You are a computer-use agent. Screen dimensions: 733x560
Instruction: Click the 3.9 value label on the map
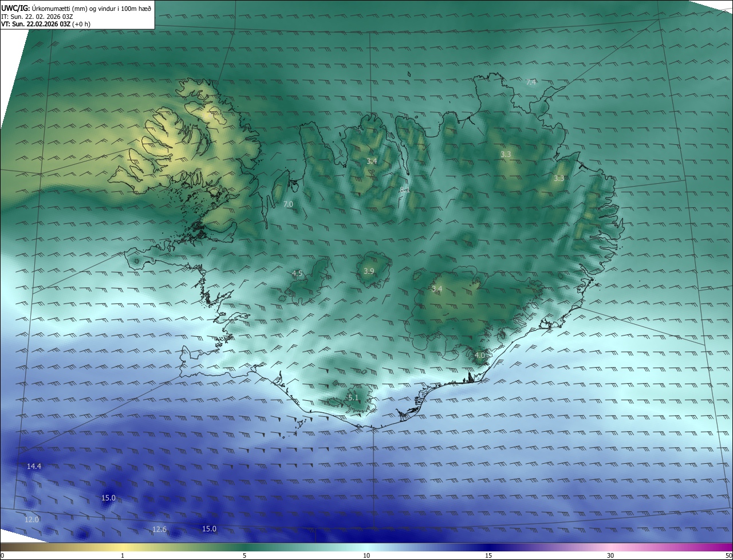click(x=369, y=271)
